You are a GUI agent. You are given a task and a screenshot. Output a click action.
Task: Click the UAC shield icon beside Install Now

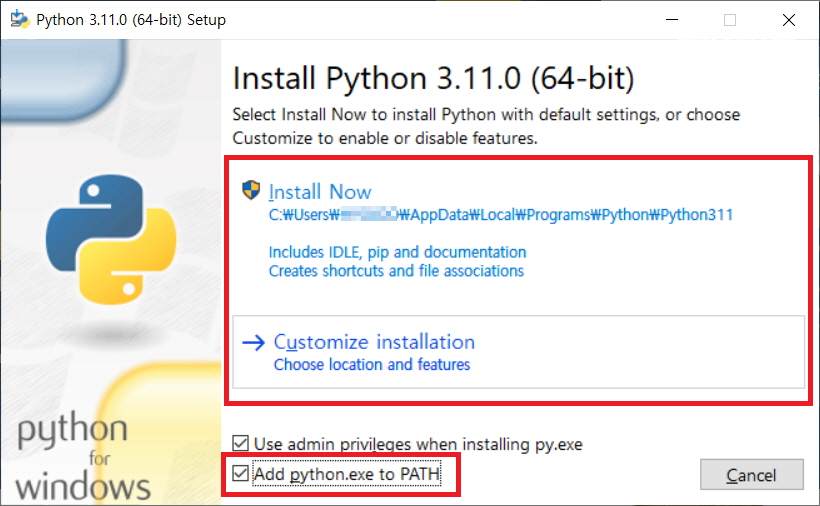pos(251,190)
